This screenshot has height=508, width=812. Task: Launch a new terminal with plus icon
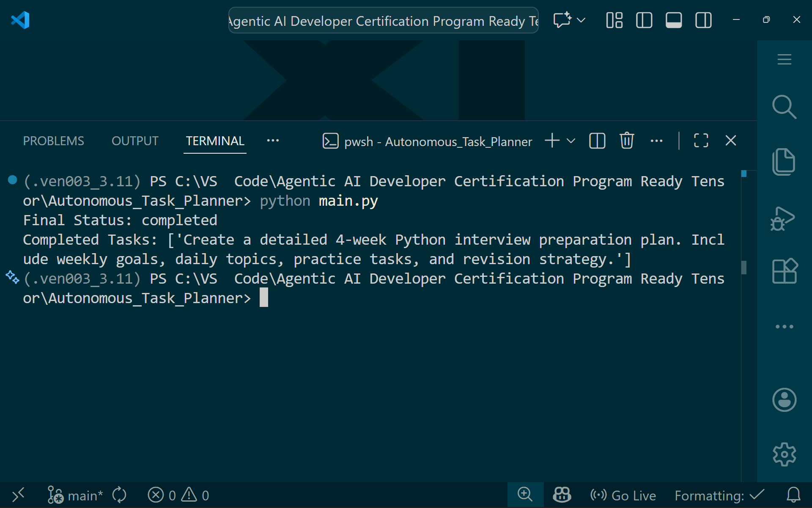[551, 141]
